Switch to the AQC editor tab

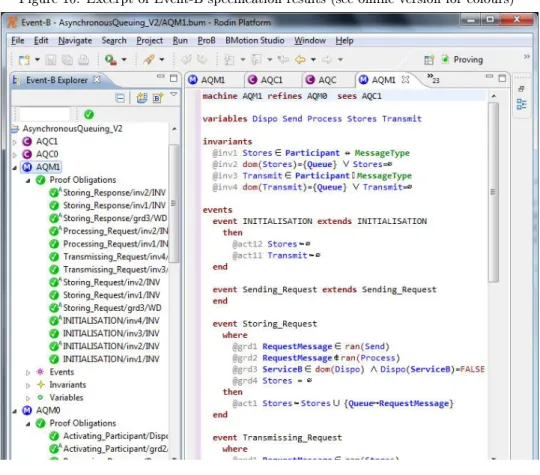click(321, 80)
